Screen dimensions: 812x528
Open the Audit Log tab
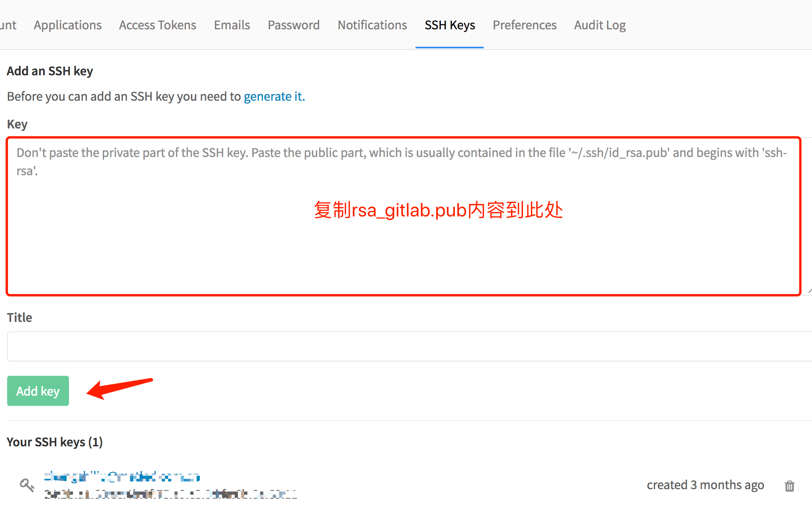click(599, 25)
